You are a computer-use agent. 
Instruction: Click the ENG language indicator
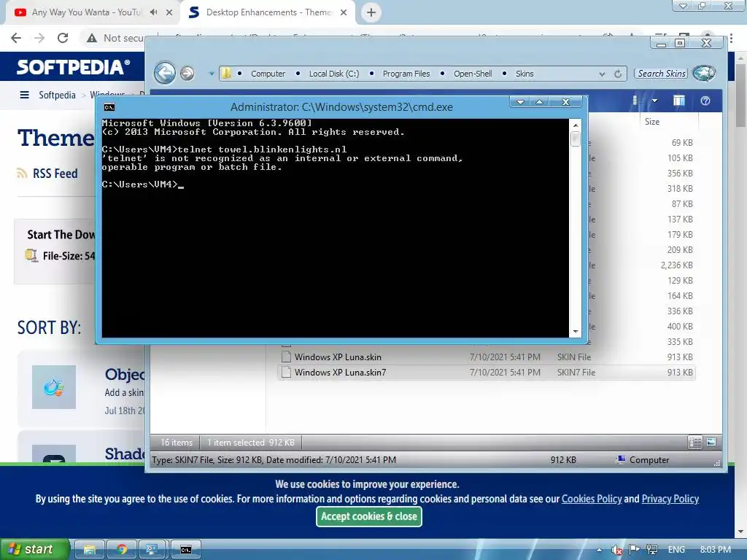click(x=676, y=550)
